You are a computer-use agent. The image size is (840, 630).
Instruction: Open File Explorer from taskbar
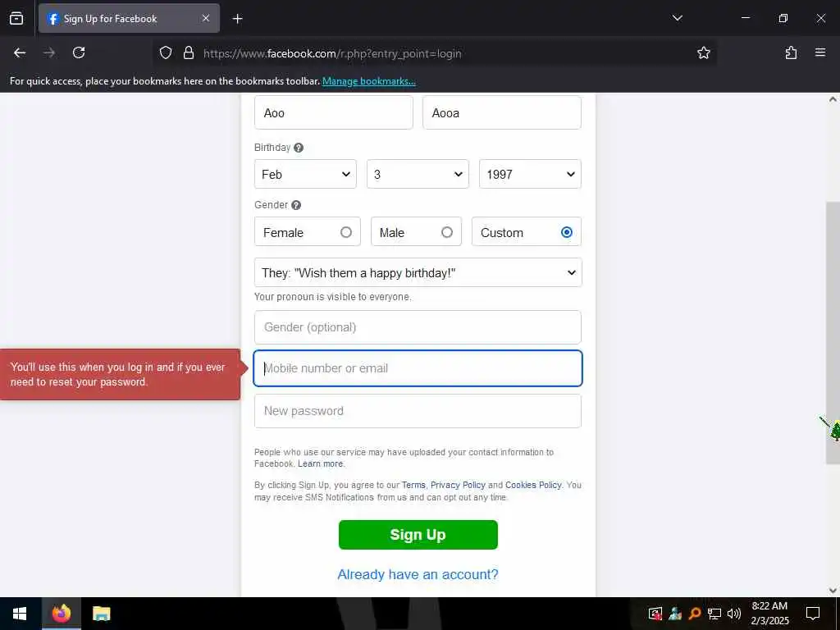coord(101,614)
